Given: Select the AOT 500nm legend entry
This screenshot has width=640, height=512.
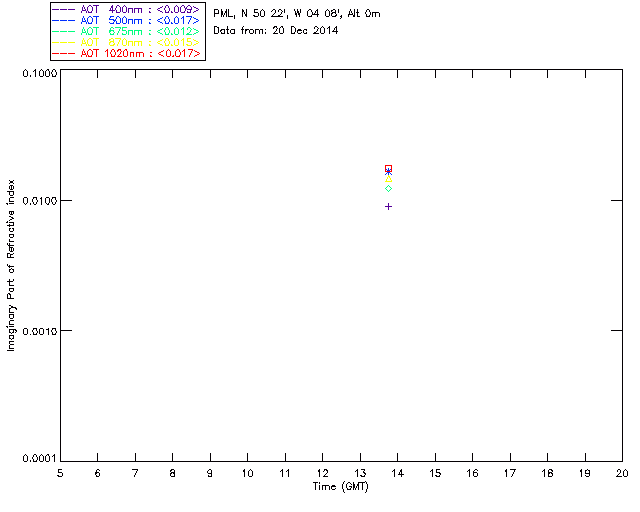Looking at the screenshot, I should [x=126, y=20].
